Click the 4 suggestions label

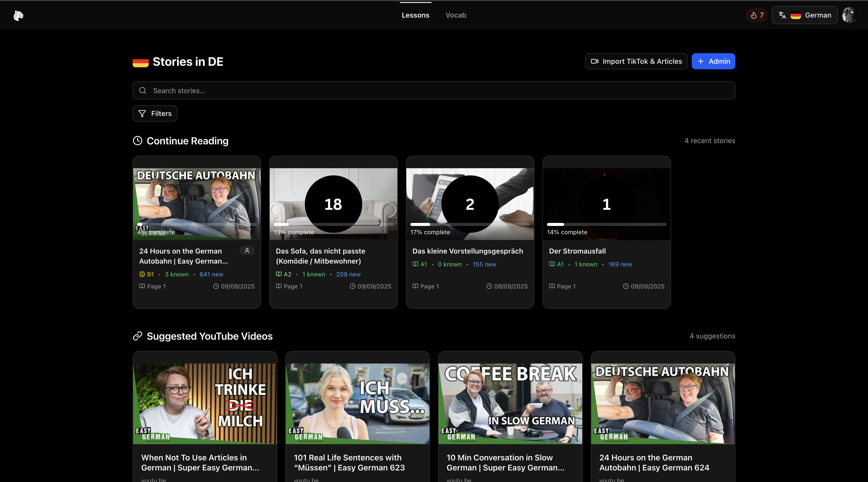click(x=712, y=336)
